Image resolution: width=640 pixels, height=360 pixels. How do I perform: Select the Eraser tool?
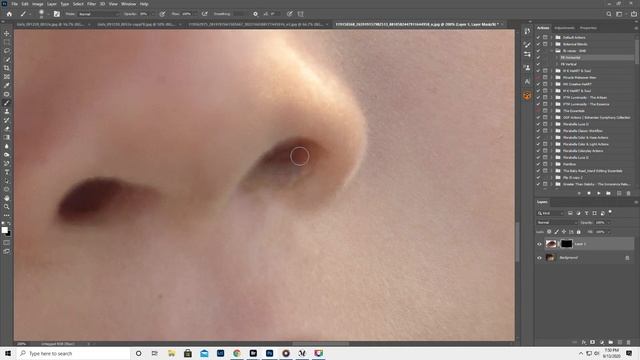tap(7, 129)
